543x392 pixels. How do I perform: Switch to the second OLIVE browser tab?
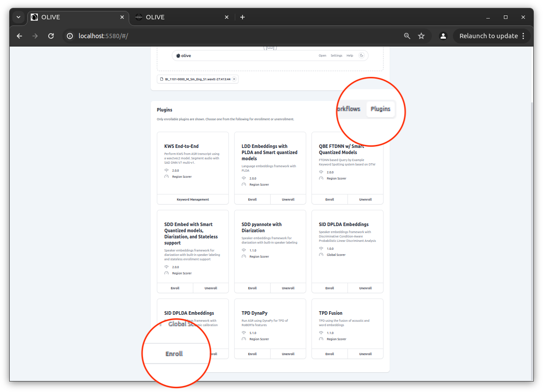click(x=181, y=17)
